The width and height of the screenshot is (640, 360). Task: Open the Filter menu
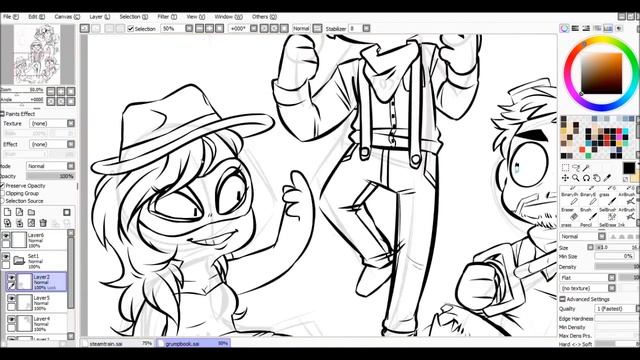[167, 17]
